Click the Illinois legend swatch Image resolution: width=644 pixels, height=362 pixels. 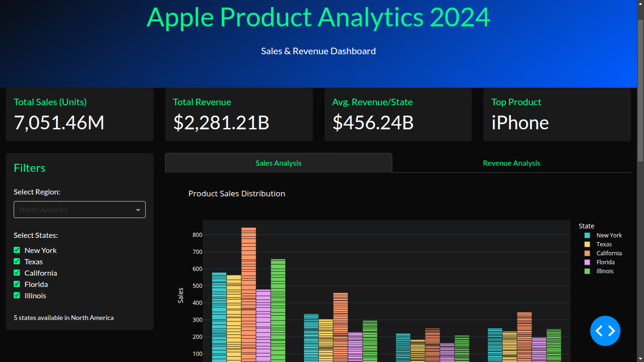click(587, 271)
